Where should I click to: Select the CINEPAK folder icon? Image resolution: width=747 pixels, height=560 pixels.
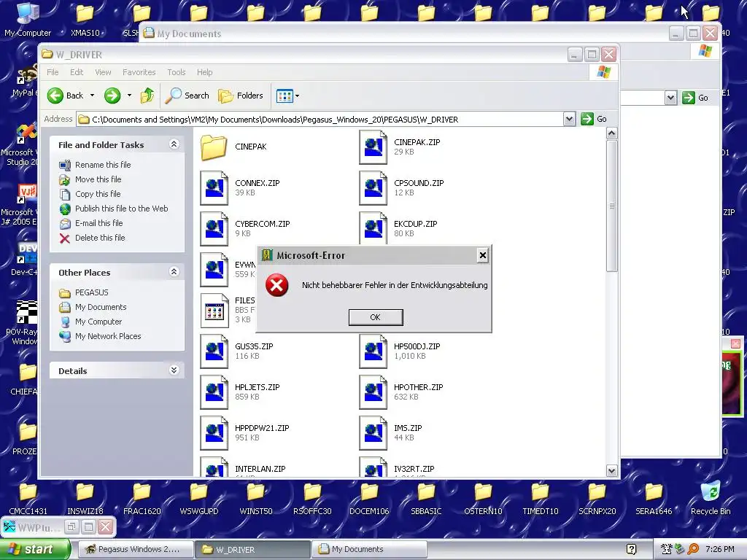click(214, 147)
